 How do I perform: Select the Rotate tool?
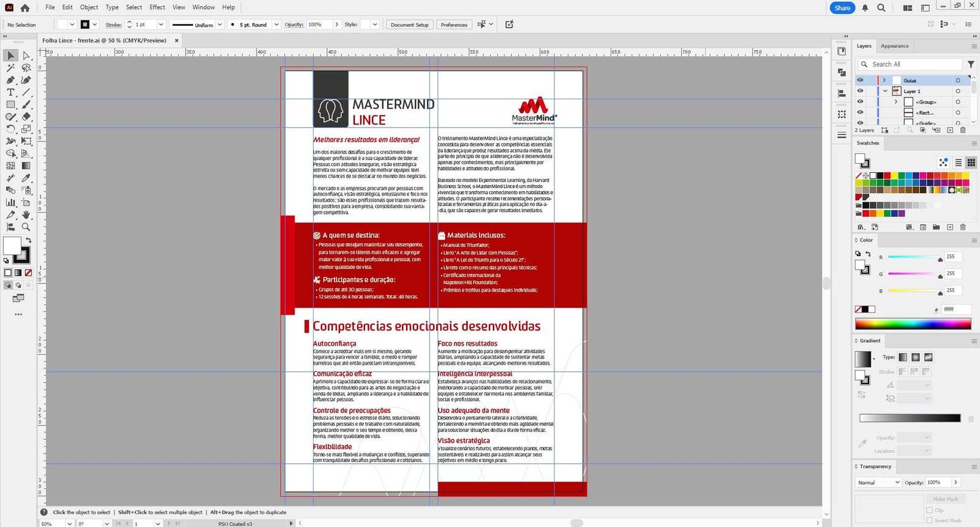point(10,129)
